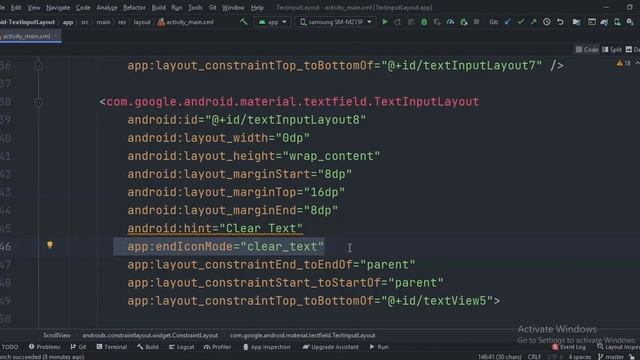640x360 pixels.
Task: Collapse the TextInputLayout fold marker at line 38
Action: point(38,102)
